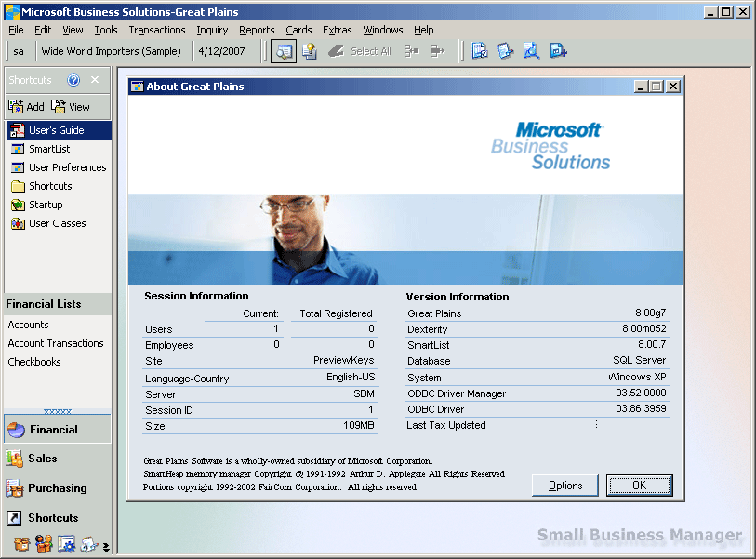This screenshot has width=756, height=559.
Task: Click the 'sa' user ID in the toolbar
Action: coord(19,51)
